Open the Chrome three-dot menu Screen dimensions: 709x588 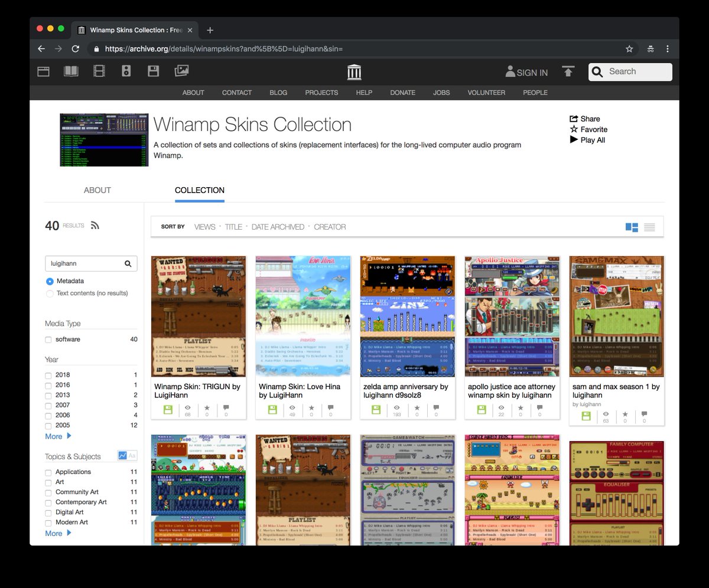667,49
